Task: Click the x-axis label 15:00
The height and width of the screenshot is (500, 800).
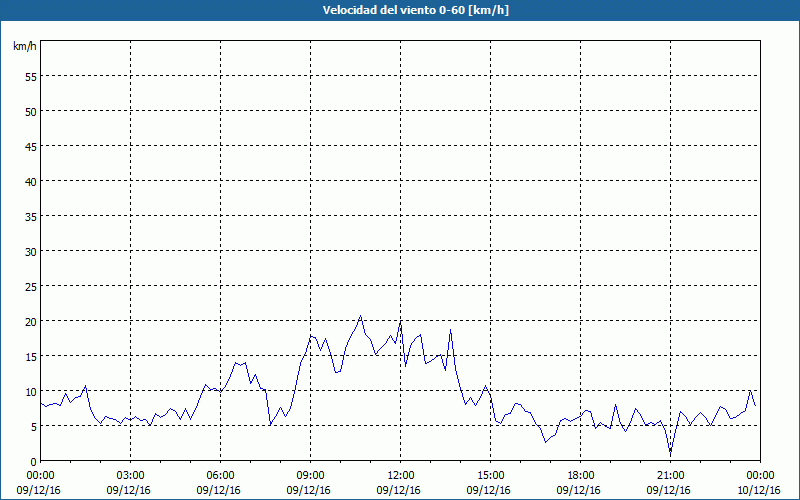Action: 490,476
